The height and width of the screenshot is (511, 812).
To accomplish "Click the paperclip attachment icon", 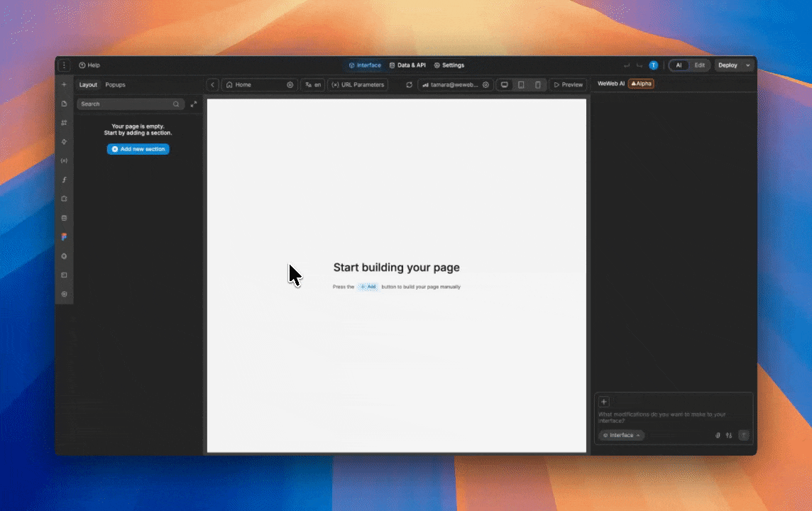I will pyautogui.click(x=718, y=435).
